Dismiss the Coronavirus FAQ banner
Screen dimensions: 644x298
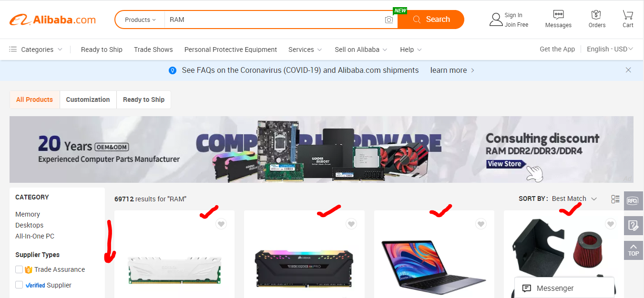pyautogui.click(x=628, y=70)
